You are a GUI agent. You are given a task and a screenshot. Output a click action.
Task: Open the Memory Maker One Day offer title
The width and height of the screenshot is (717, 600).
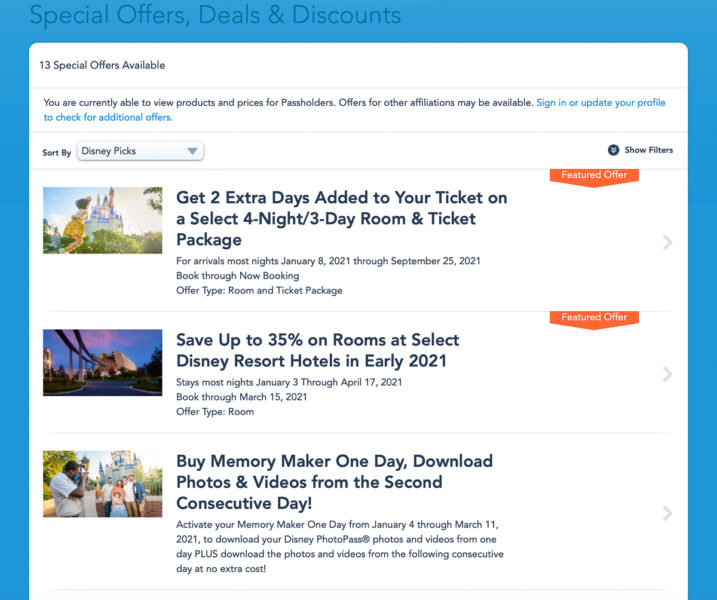(334, 482)
